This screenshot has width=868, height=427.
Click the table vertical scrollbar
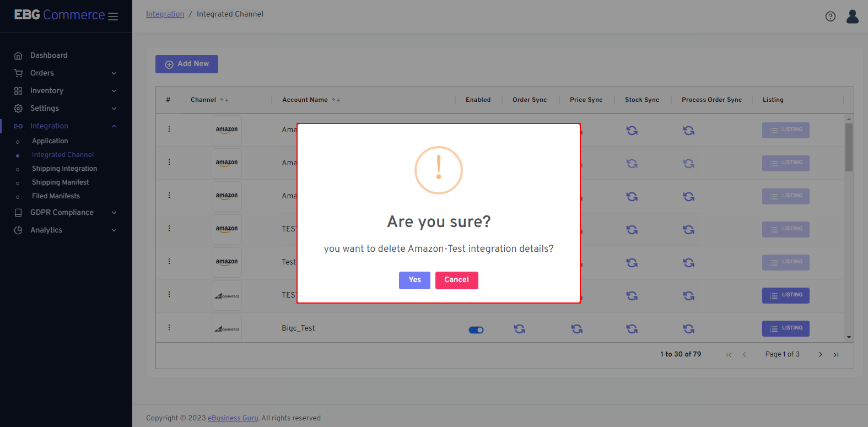pos(849,147)
